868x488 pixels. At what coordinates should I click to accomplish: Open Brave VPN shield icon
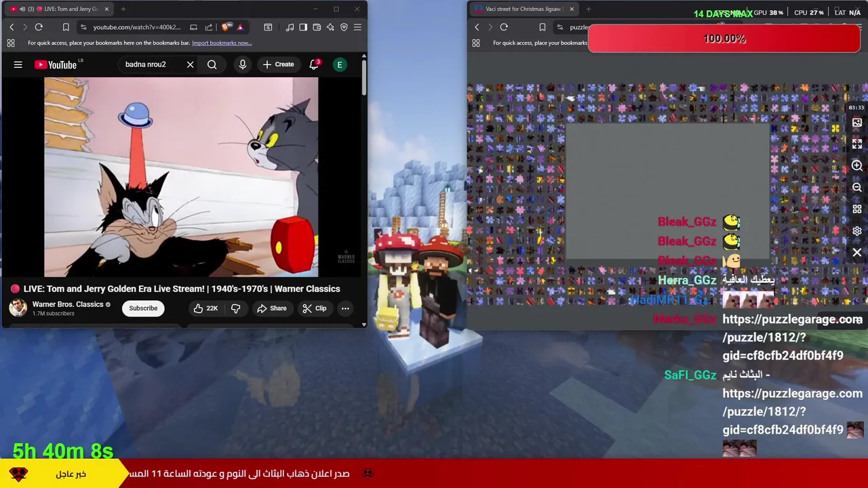[x=344, y=27]
